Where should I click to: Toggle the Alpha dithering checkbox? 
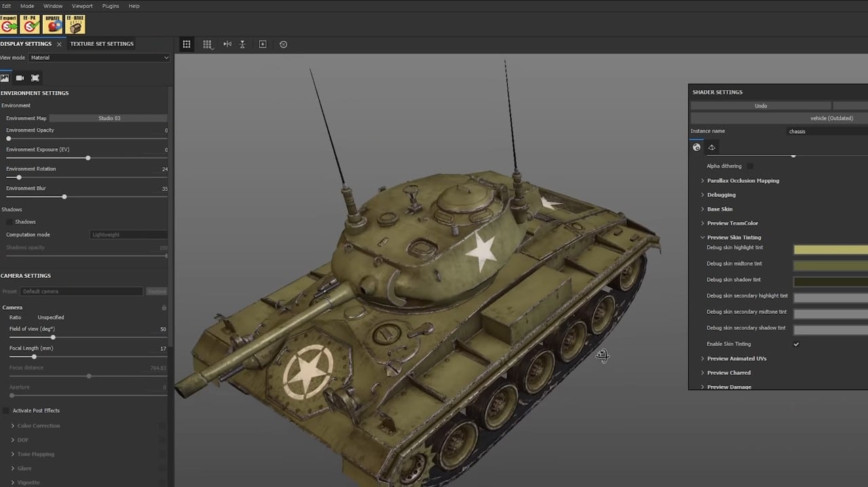pyautogui.click(x=749, y=165)
